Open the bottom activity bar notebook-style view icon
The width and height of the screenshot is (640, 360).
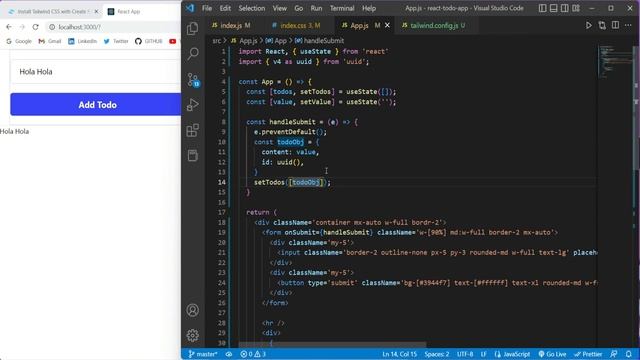point(193,155)
